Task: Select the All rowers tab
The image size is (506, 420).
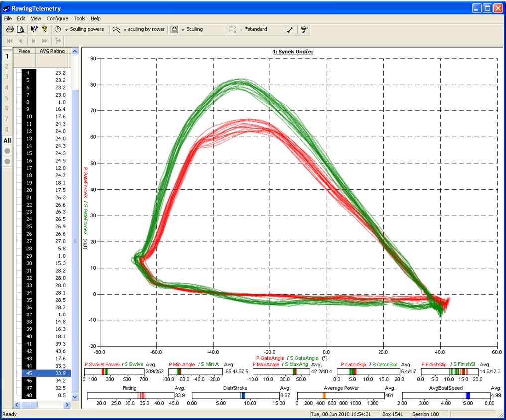Action: coord(7,140)
